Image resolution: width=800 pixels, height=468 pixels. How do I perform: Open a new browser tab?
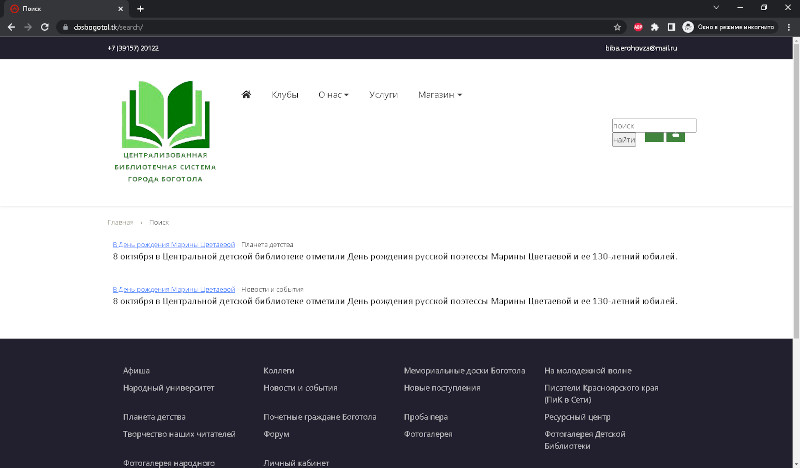[x=140, y=9]
